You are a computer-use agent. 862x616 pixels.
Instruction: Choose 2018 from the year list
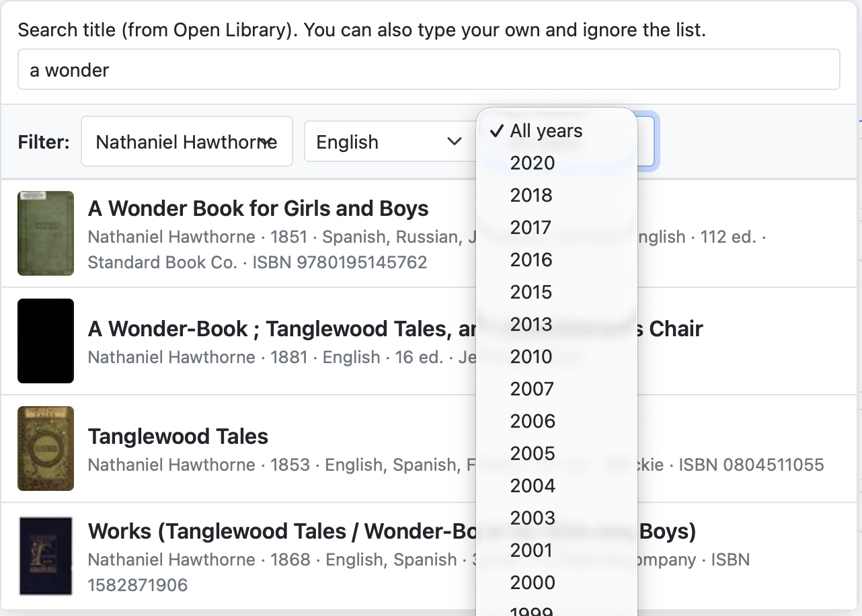[531, 195]
